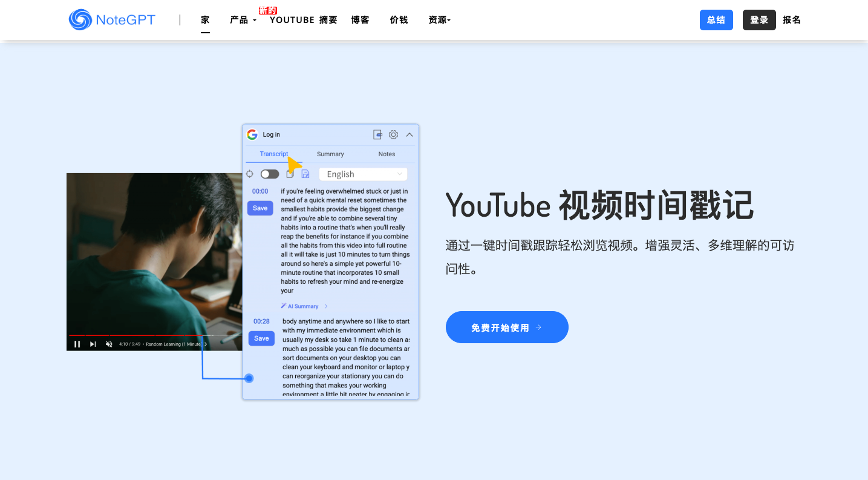Mute the video with the speaker icon
This screenshot has width=868, height=480.
pos(109,344)
